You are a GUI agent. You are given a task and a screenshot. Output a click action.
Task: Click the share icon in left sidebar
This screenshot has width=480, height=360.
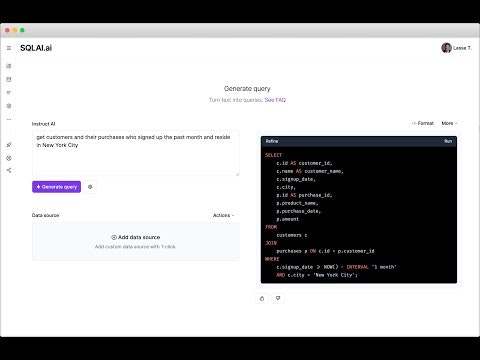pyautogui.click(x=9, y=170)
